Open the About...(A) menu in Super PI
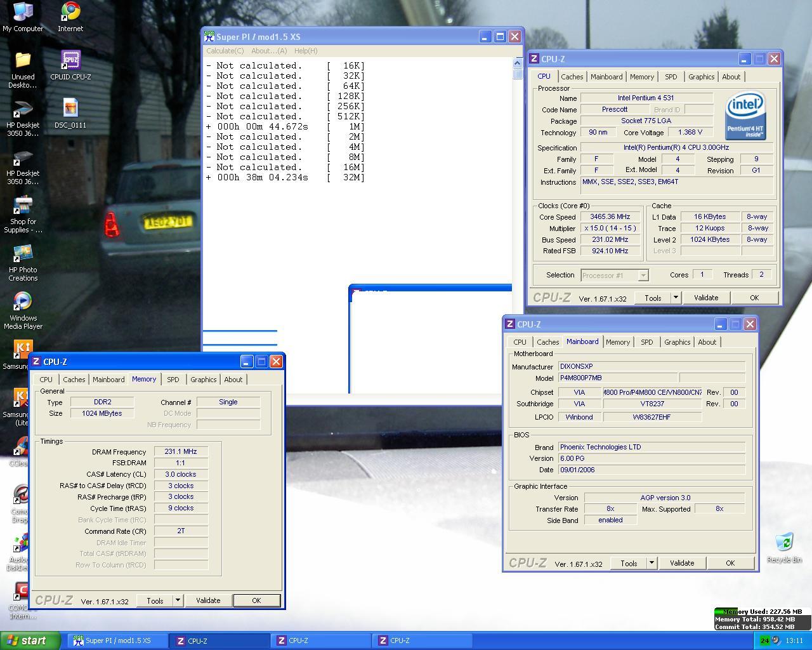Image resolution: width=812 pixels, height=650 pixels. (x=269, y=51)
